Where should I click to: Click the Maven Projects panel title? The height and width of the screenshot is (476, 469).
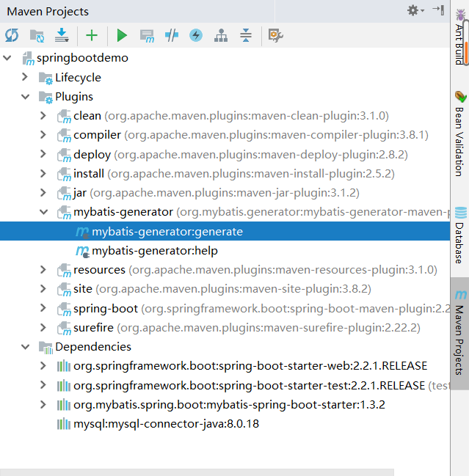pyautogui.click(x=48, y=12)
